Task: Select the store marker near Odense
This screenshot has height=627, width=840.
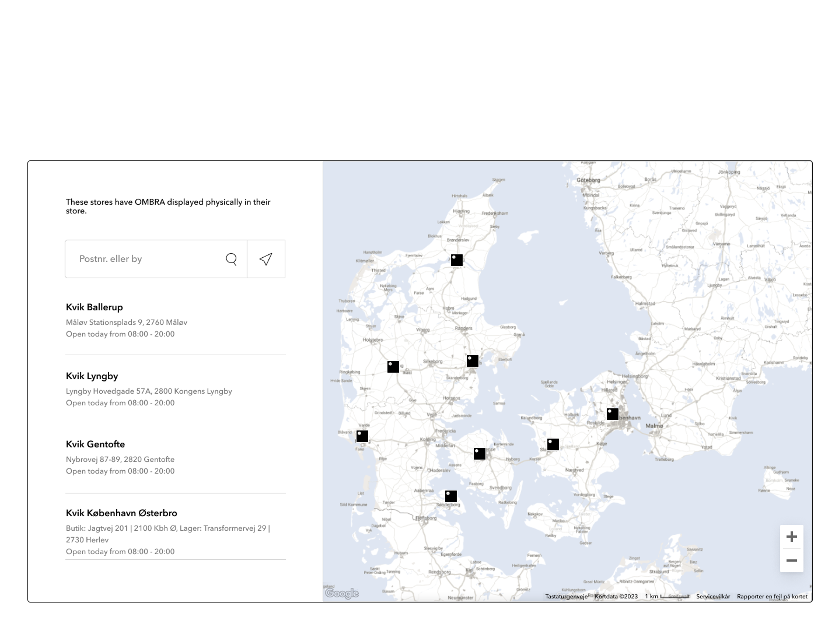Action: tap(479, 454)
